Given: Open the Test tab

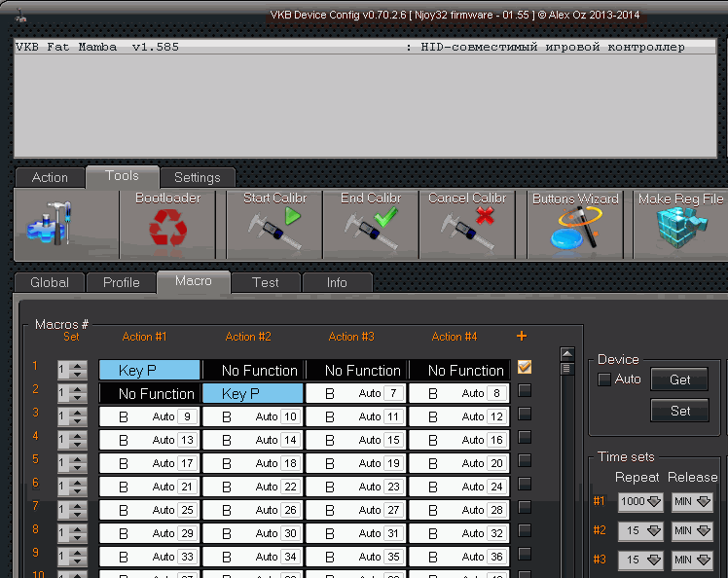Looking at the screenshot, I should (266, 282).
